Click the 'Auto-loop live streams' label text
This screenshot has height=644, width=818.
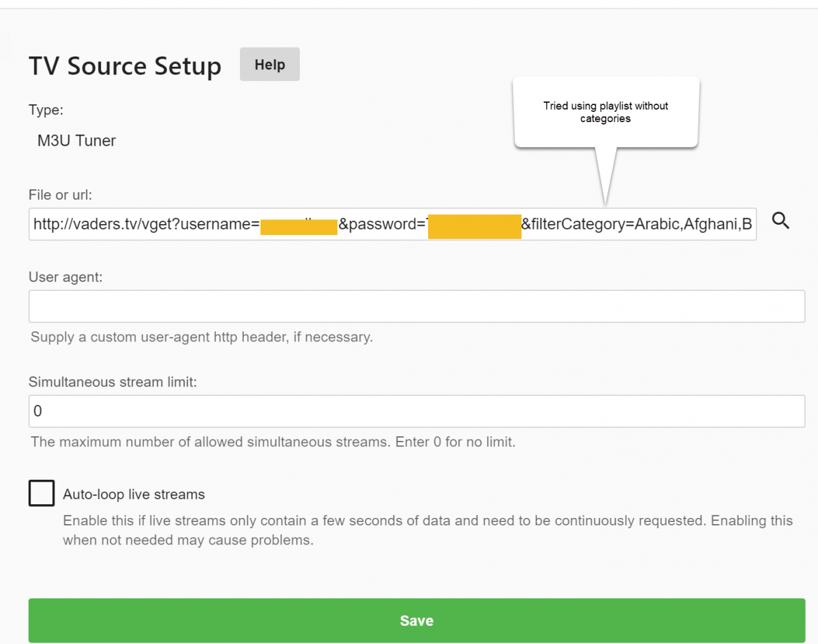click(x=134, y=494)
